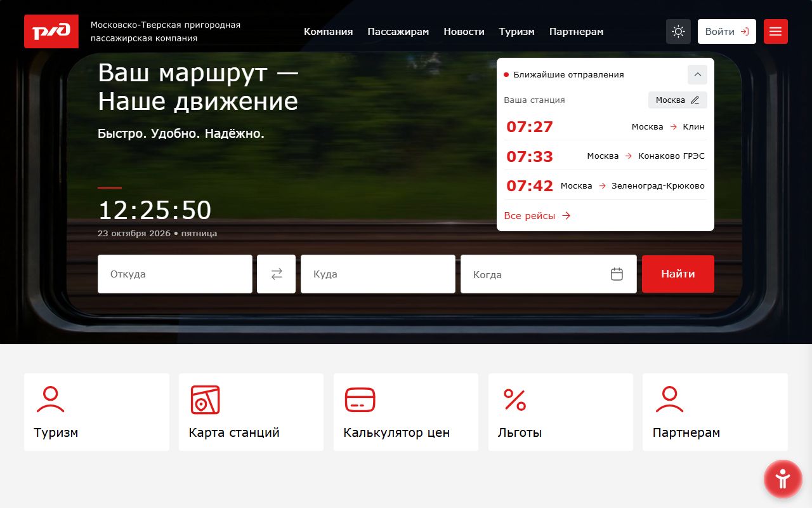Click the Партнерам card person icon
The width and height of the screenshot is (812, 508).
(669, 399)
